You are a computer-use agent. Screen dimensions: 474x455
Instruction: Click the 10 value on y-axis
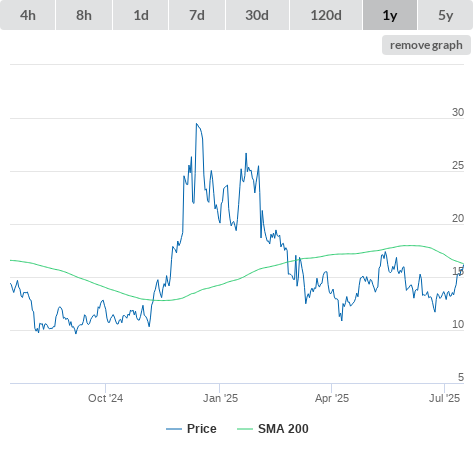point(458,324)
